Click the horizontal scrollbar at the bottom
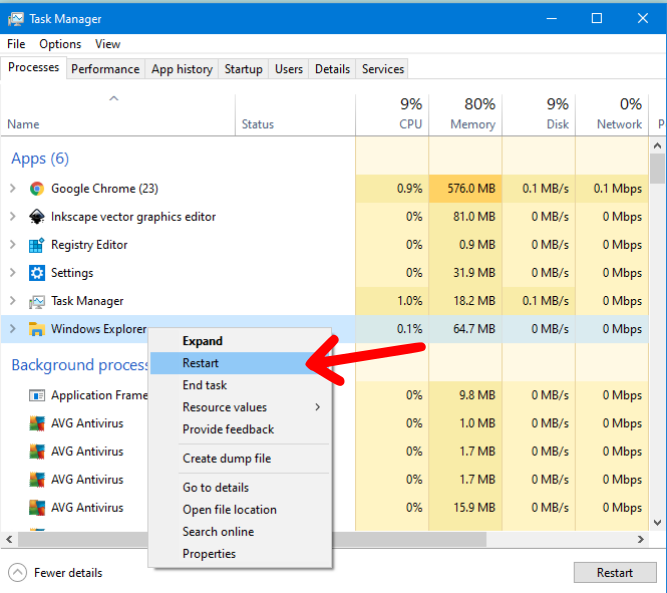Viewport: 667px width, 593px height. click(300, 540)
